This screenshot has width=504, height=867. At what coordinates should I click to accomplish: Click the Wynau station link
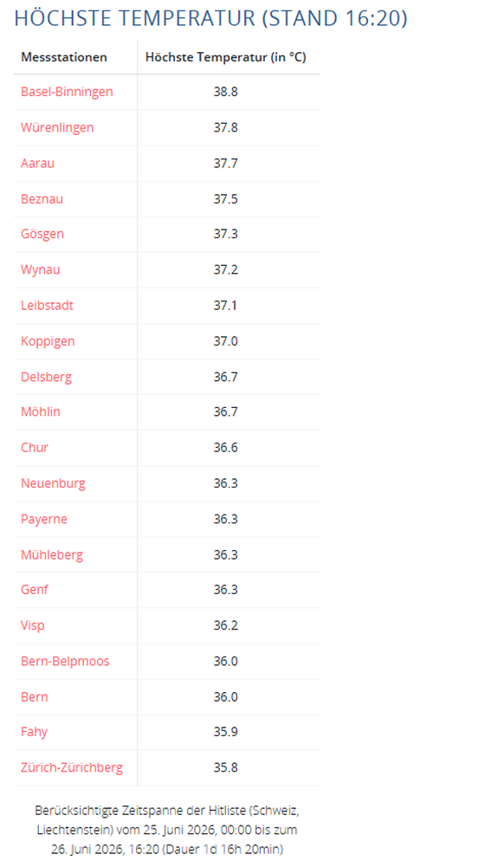tap(41, 270)
